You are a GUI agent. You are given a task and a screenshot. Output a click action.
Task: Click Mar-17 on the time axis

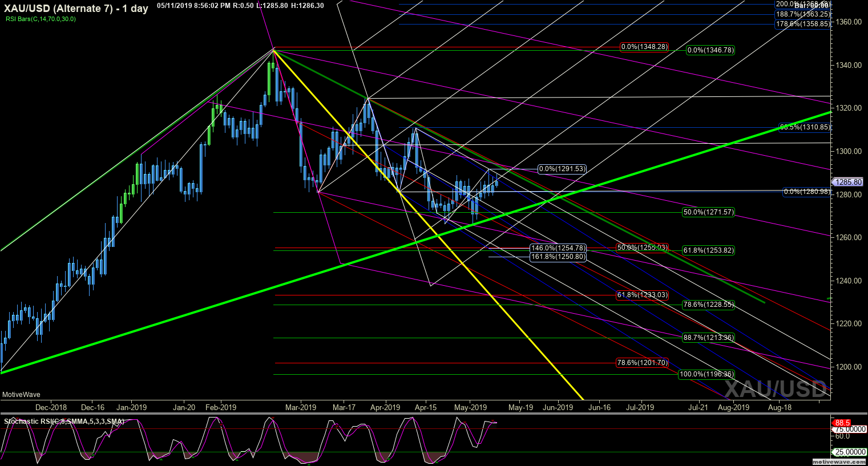344,407
